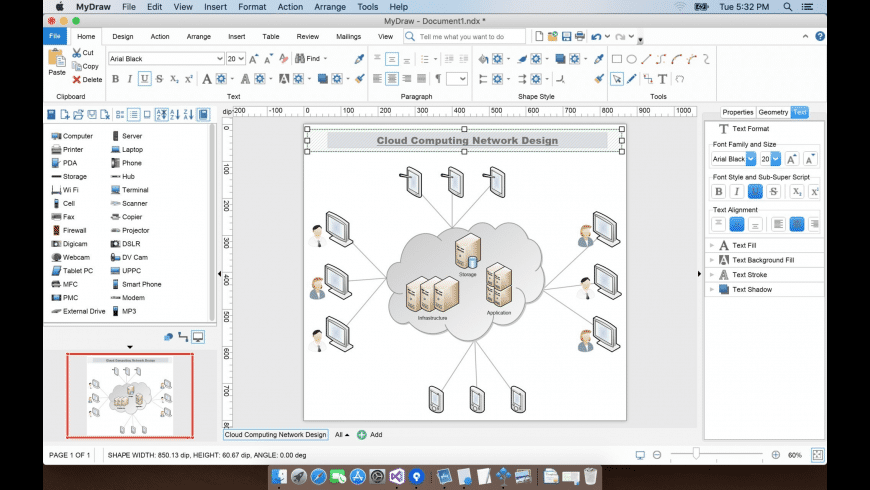870x490 pixels.
Task: Toggle Bold in the ribbon Text group
Action: tap(115, 79)
